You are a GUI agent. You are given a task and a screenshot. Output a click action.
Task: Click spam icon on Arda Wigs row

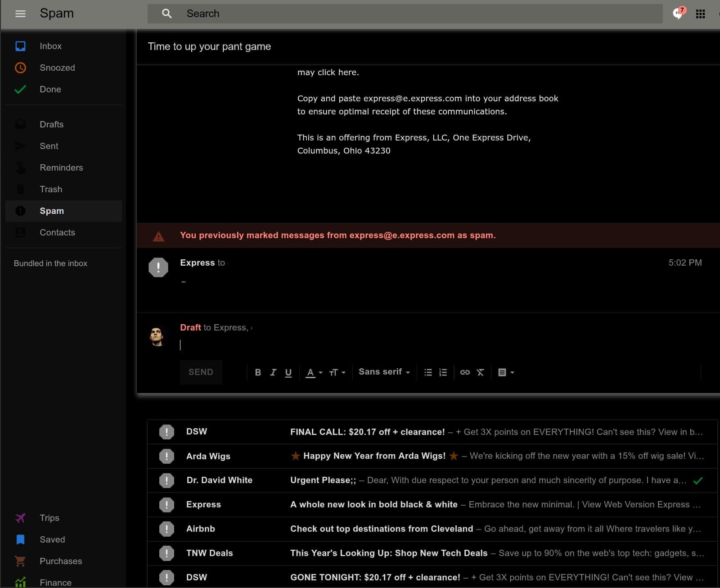166,456
